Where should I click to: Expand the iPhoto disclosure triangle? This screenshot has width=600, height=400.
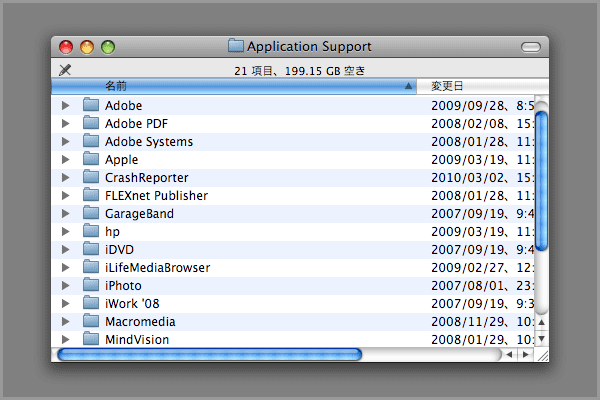pyautogui.click(x=66, y=285)
